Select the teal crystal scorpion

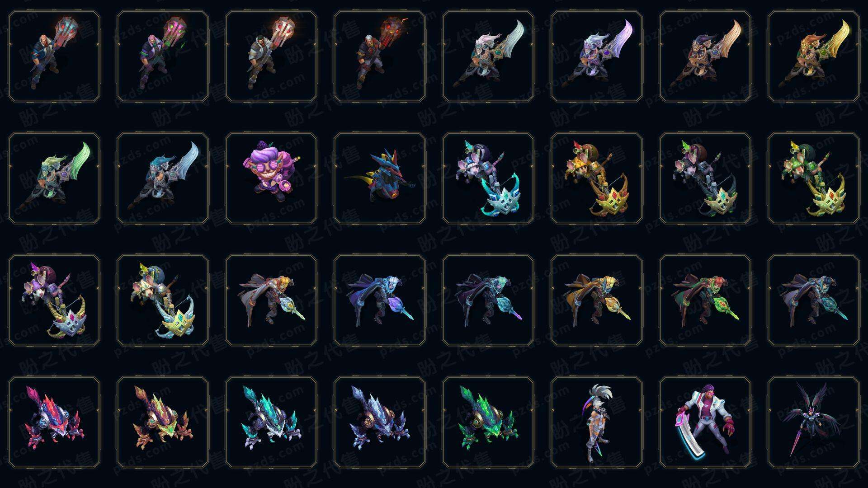[x=271, y=422]
